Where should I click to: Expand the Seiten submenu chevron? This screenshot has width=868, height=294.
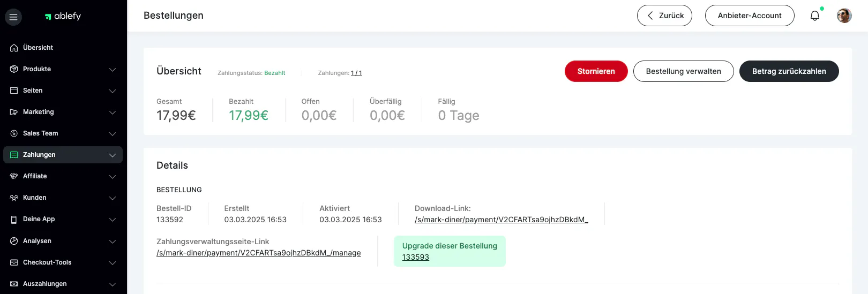[x=113, y=91]
